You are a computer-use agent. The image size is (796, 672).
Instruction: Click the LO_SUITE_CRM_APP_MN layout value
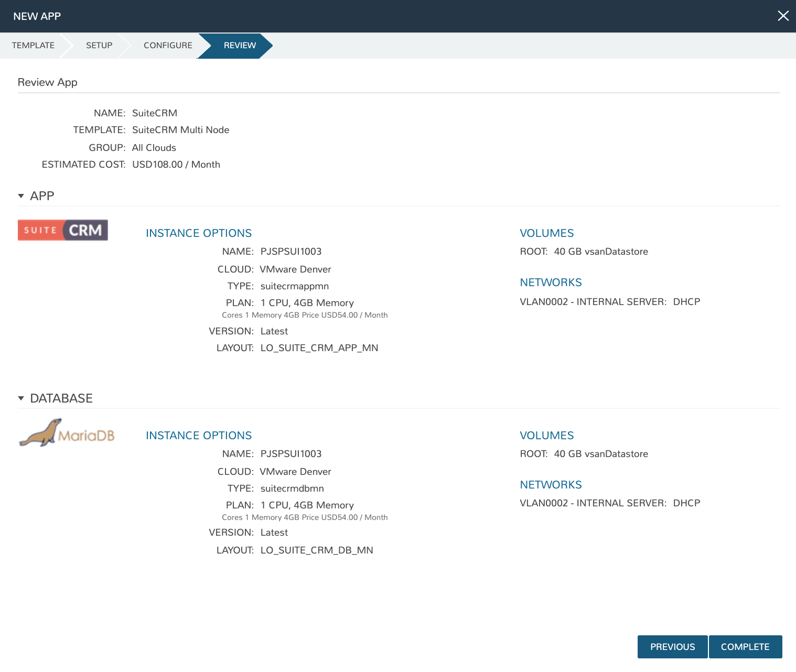click(319, 348)
